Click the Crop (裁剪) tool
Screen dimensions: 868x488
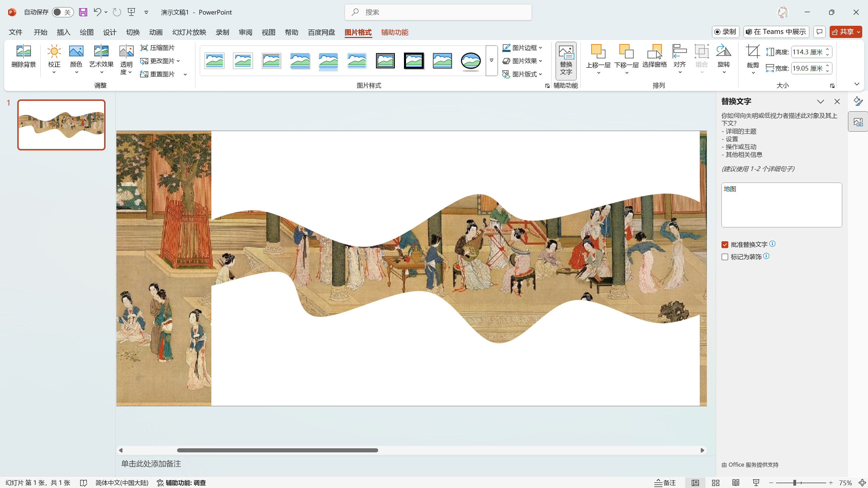[x=753, y=59]
